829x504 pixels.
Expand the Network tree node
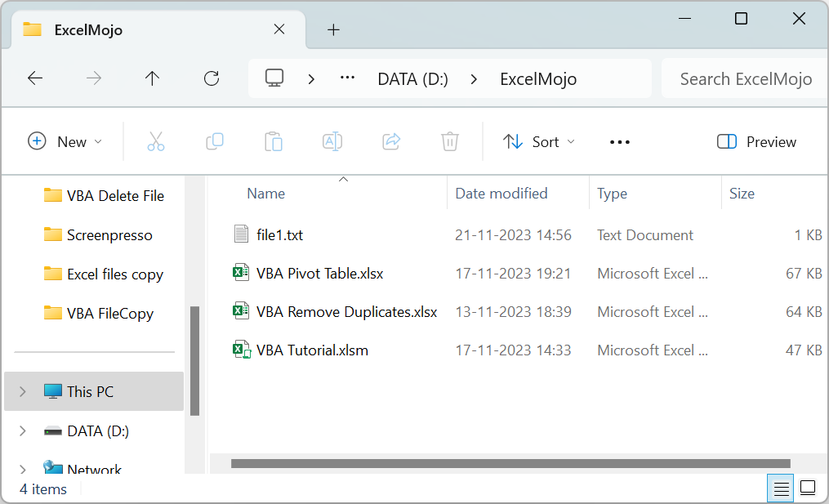23,469
